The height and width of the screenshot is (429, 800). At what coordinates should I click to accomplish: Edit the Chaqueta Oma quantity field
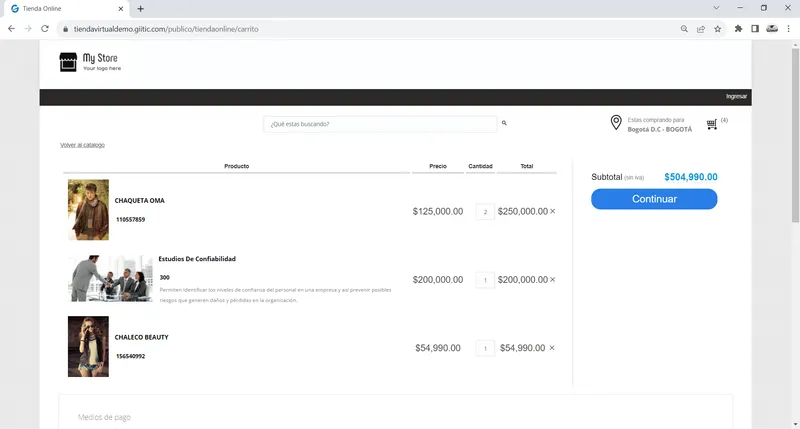point(485,212)
